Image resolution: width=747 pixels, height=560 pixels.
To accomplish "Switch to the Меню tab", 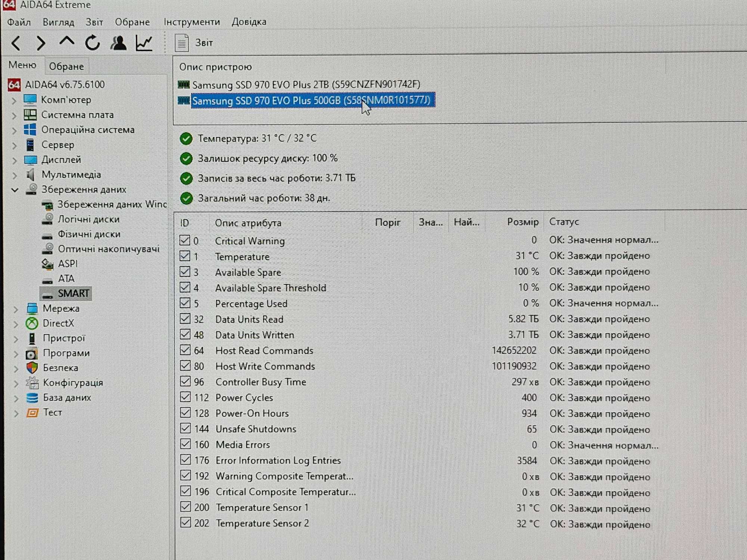I will tap(22, 65).
